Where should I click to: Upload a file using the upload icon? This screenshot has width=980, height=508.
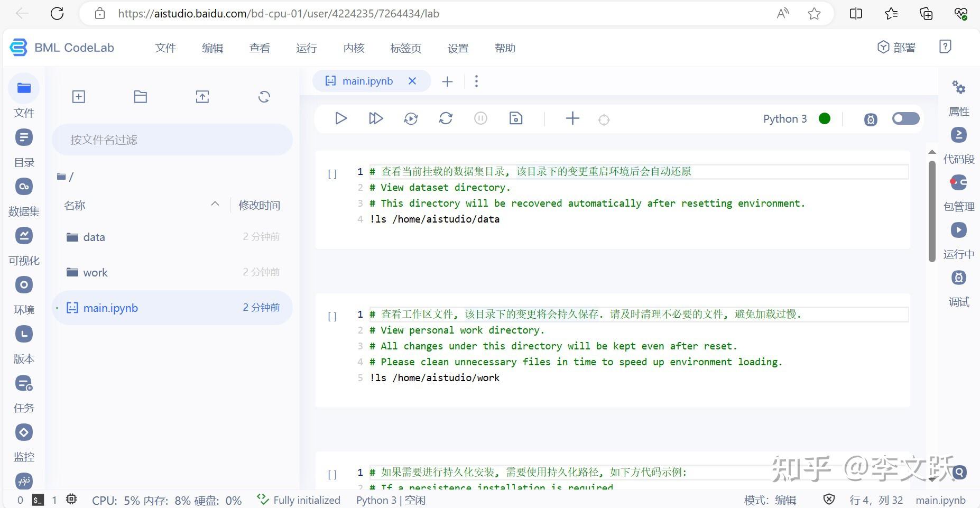[x=202, y=97]
